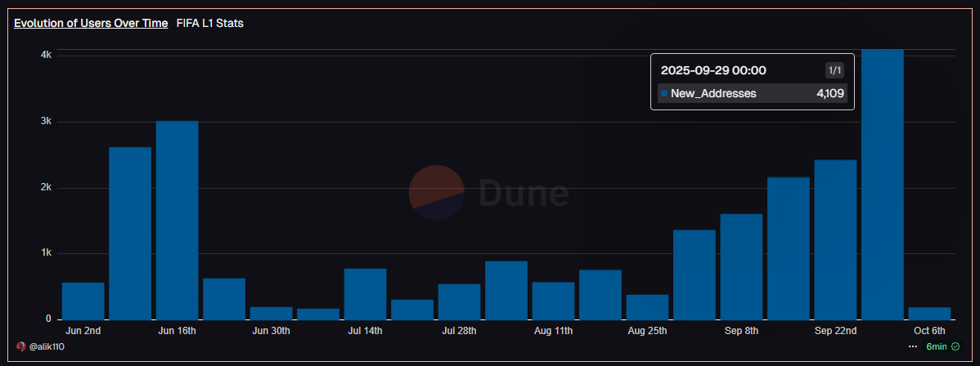The height and width of the screenshot is (366, 980).
Task: Click the 1k y-axis label
Action: [47, 253]
